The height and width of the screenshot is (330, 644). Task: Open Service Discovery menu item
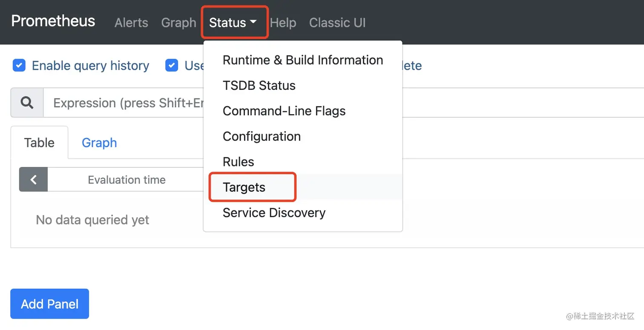coord(274,212)
